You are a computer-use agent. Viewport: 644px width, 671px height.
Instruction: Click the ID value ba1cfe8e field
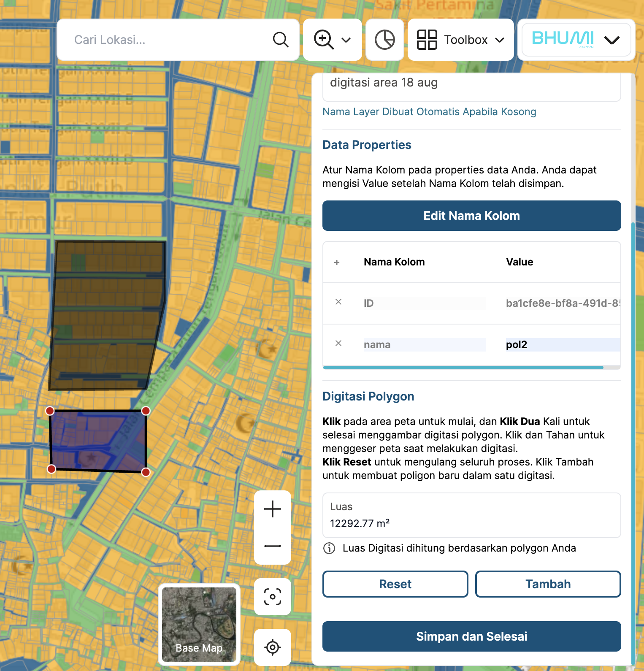(563, 303)
